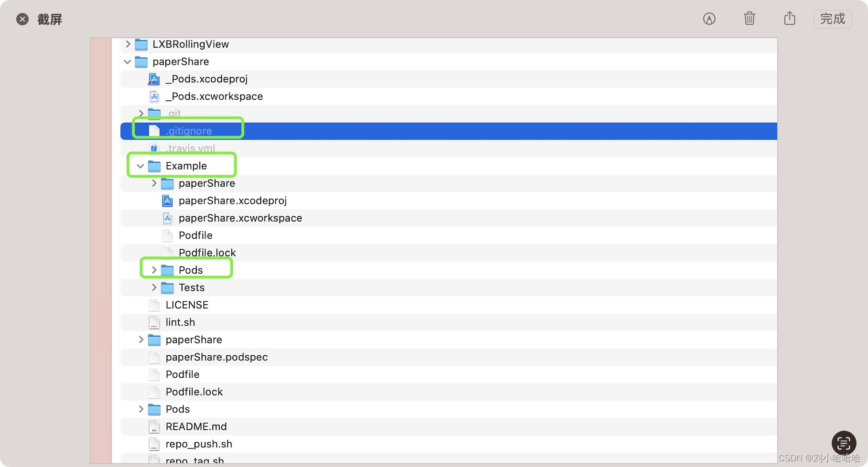This screenshot has width=868, height=467.
Task: Click Podfile.lock name inside Example folder
Action: tap(207, 253)
